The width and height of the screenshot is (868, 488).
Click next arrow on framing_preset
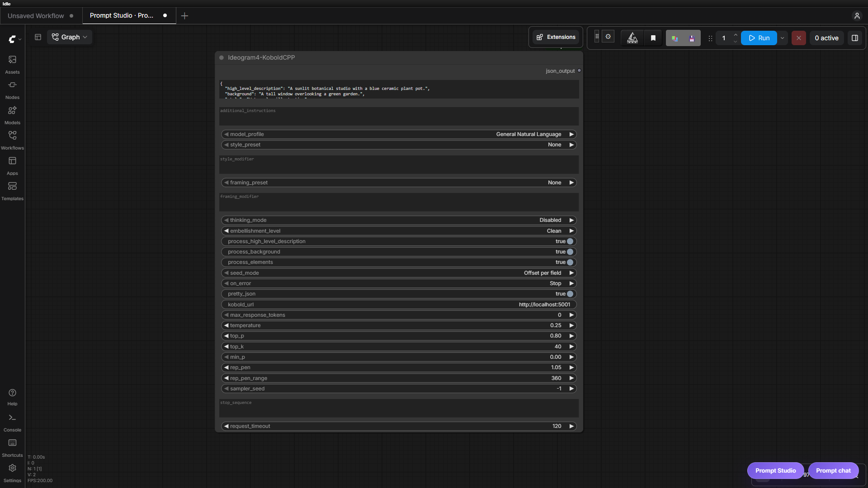tap(571, 183)
